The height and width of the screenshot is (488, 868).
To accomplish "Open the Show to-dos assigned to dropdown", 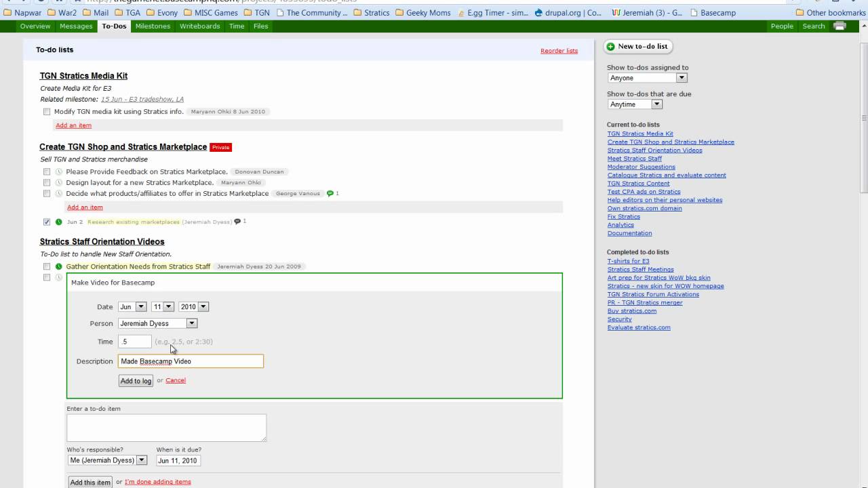I will (648, 78).
